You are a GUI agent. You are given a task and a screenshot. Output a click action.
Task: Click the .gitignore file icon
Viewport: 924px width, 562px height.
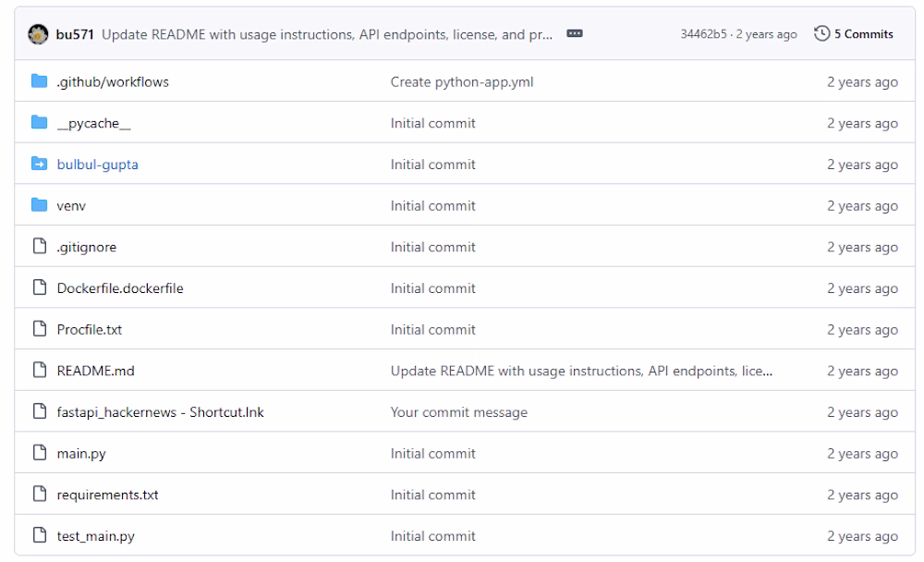pos(39,247)
